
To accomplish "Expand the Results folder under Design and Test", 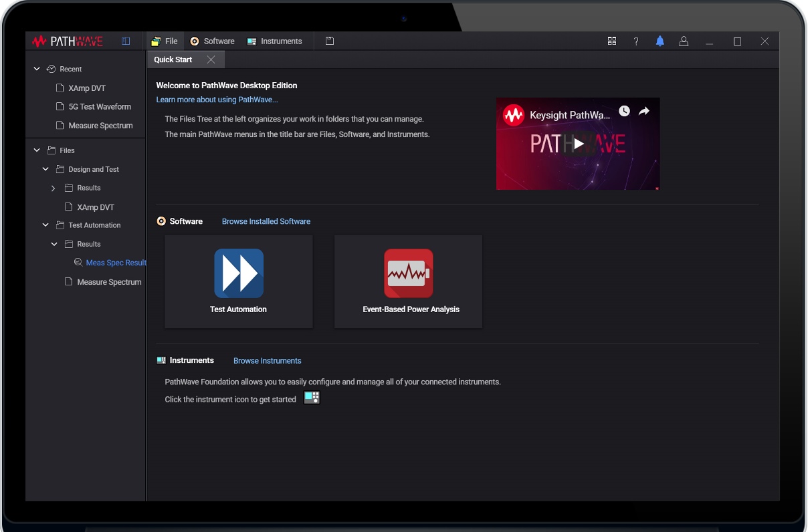I will coord(54,188).
